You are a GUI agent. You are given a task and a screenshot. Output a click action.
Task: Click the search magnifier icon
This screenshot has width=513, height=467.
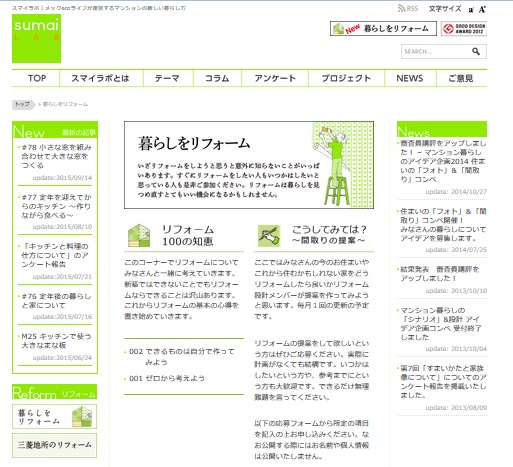click(476, 51)
